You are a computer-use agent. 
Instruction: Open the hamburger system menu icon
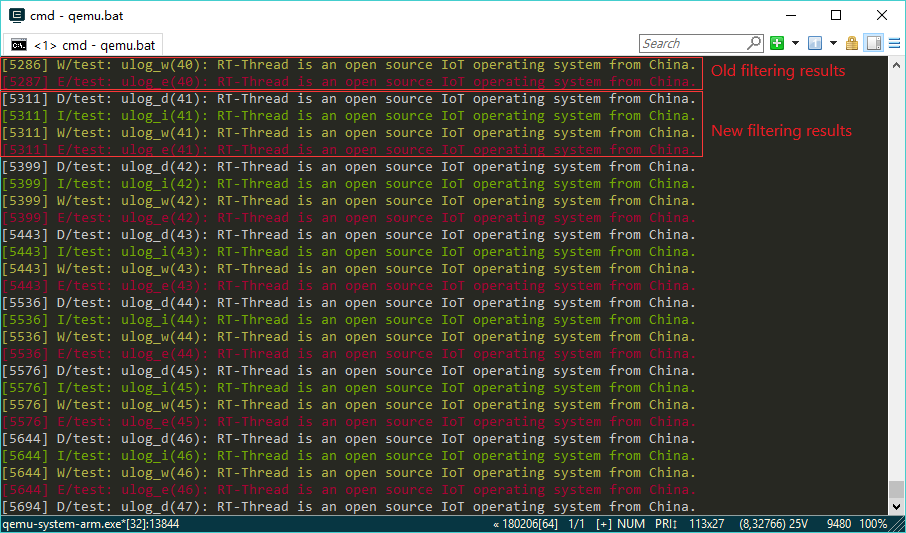(893, 43)
